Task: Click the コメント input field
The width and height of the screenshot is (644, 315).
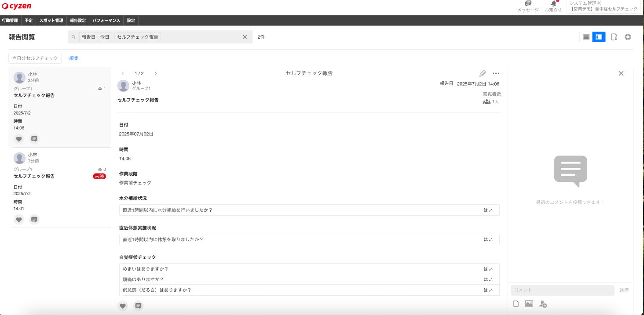Action: click(563, 290)
